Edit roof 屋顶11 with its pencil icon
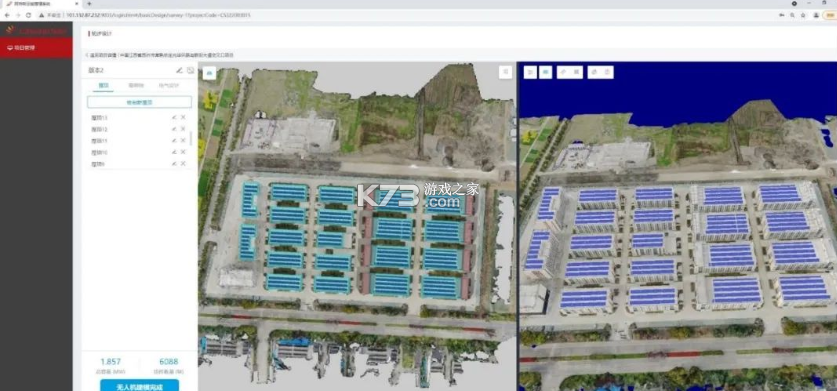 [x=174, y=140]
